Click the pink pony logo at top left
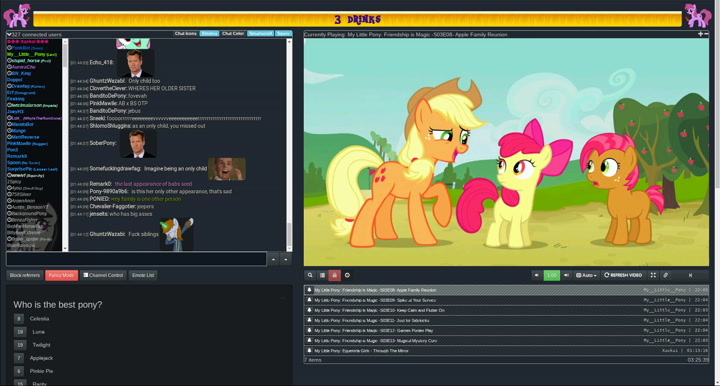 tap(17, 15)
